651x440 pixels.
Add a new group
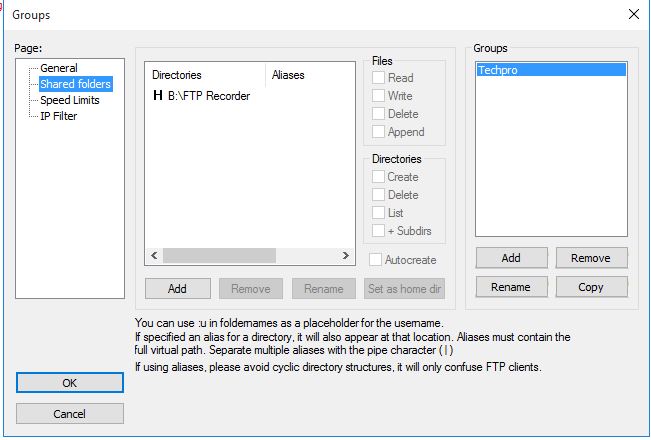pos(511,258)
